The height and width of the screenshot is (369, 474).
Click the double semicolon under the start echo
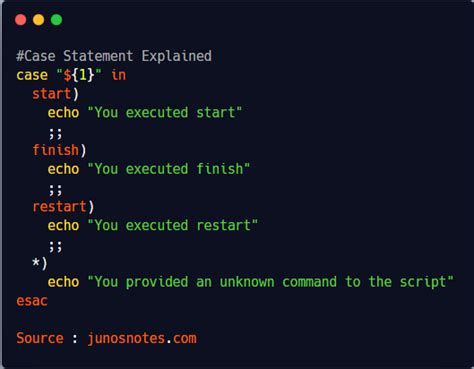tap(55, 133)
